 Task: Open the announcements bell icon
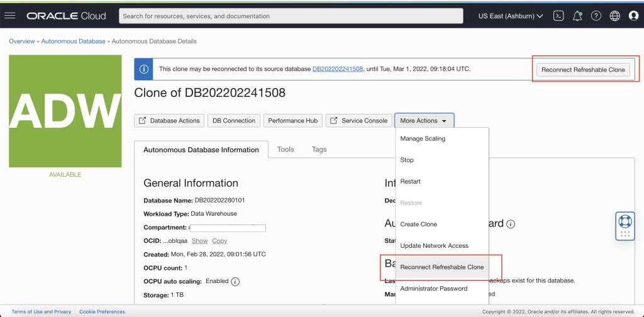pos(577,16)
